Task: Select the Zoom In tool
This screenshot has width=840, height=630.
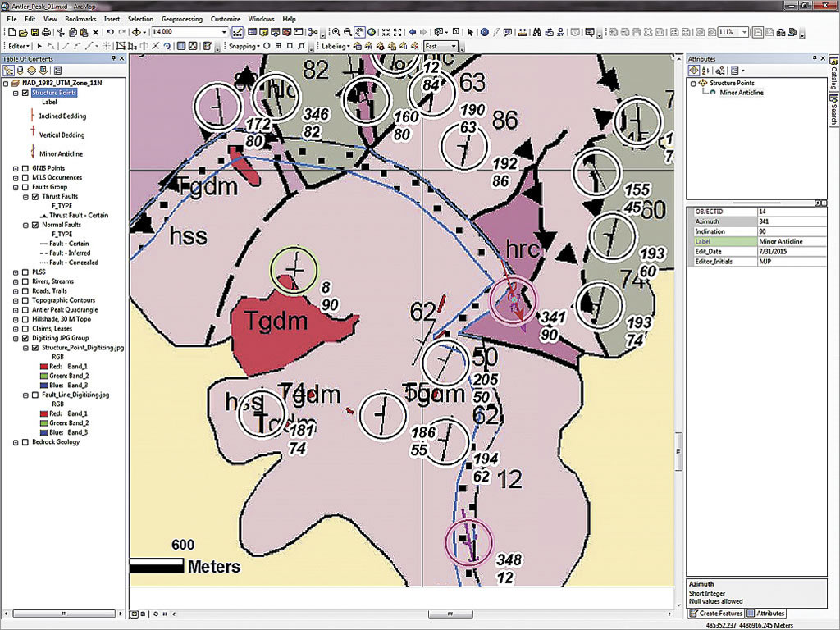Action: tap(336, 31)
